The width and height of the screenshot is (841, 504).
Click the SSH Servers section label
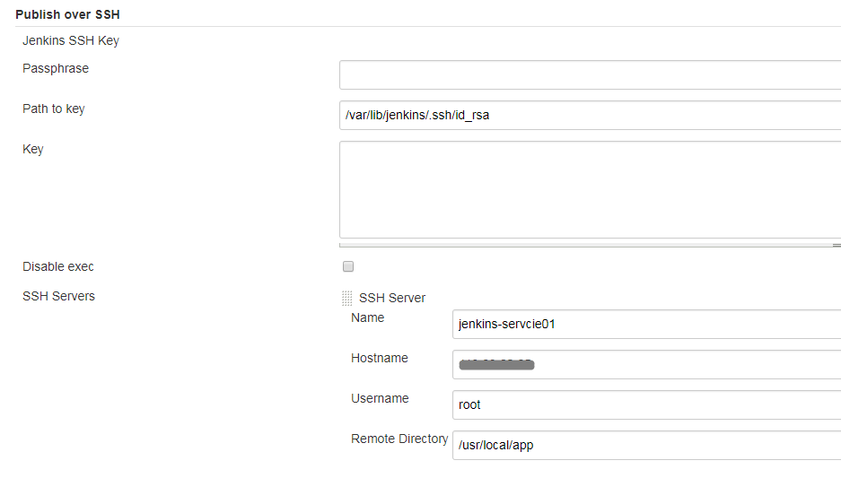(x=58, y=296)
